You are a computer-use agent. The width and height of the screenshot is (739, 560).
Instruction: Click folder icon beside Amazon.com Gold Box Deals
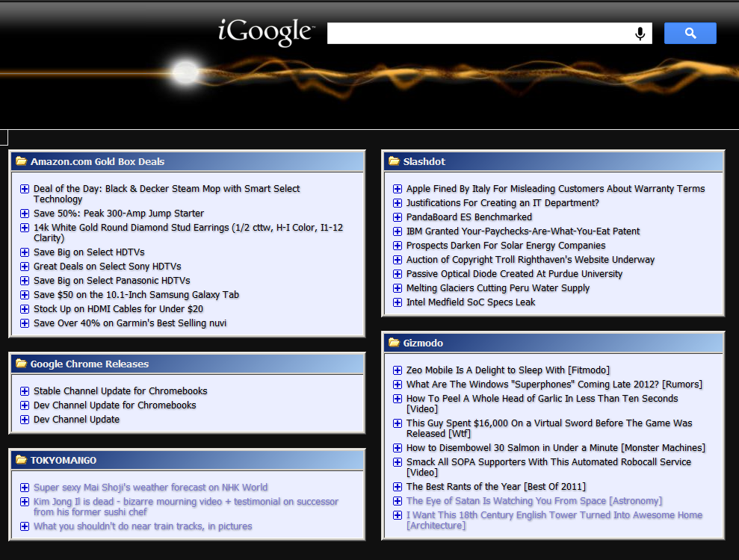pos(21,161)
